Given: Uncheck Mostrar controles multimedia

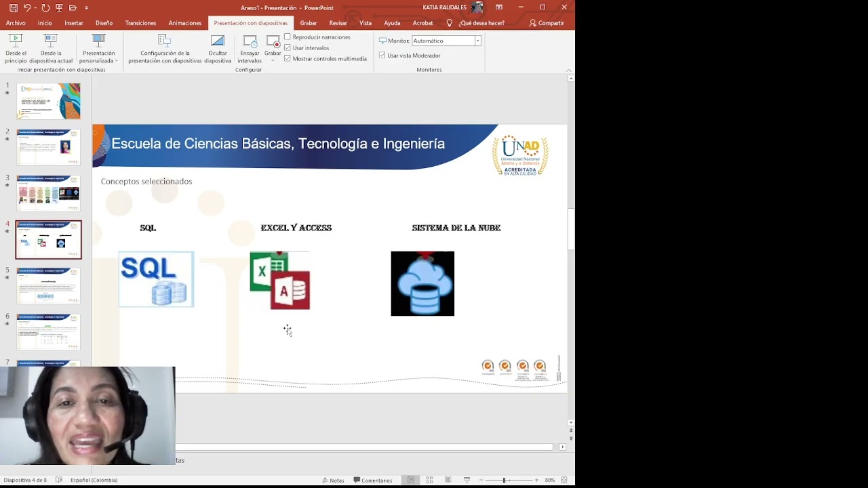Looking at the screenshot, I should tap(288, 58).
